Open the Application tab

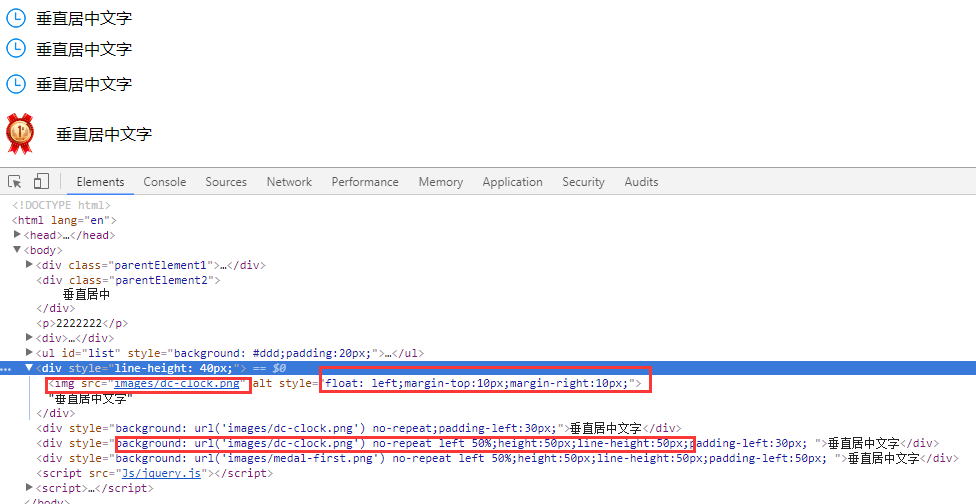point(512,182)
